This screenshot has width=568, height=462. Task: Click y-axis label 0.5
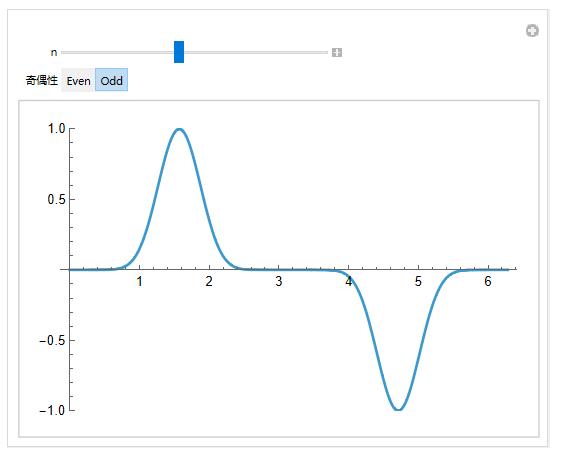tap(56, 199)
